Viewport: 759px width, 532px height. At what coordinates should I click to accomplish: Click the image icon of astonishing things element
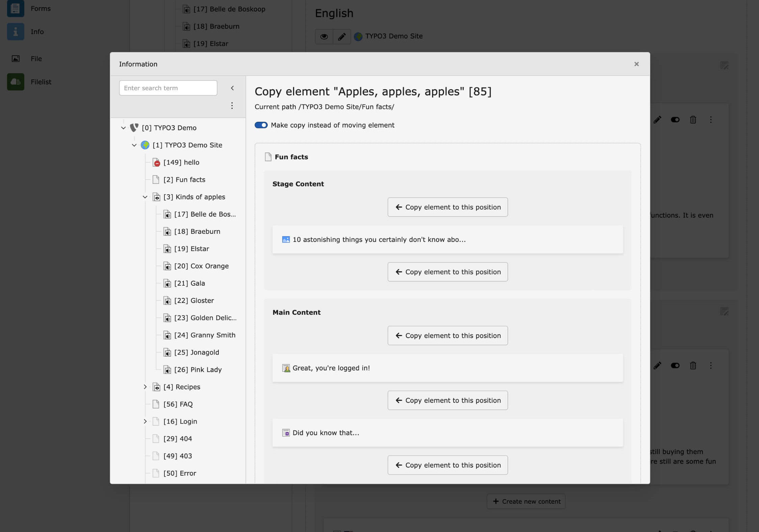286,240
